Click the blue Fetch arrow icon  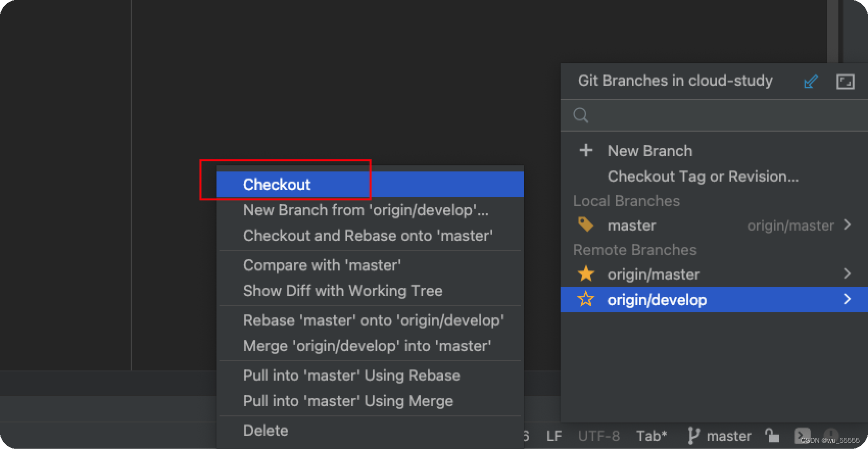(x=810, y=82)
